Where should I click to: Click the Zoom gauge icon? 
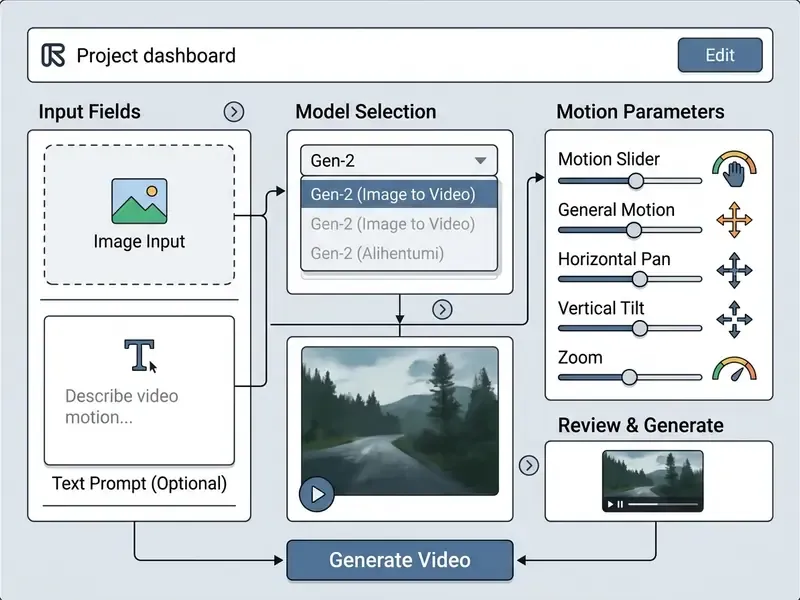click(x=734, y=369)
